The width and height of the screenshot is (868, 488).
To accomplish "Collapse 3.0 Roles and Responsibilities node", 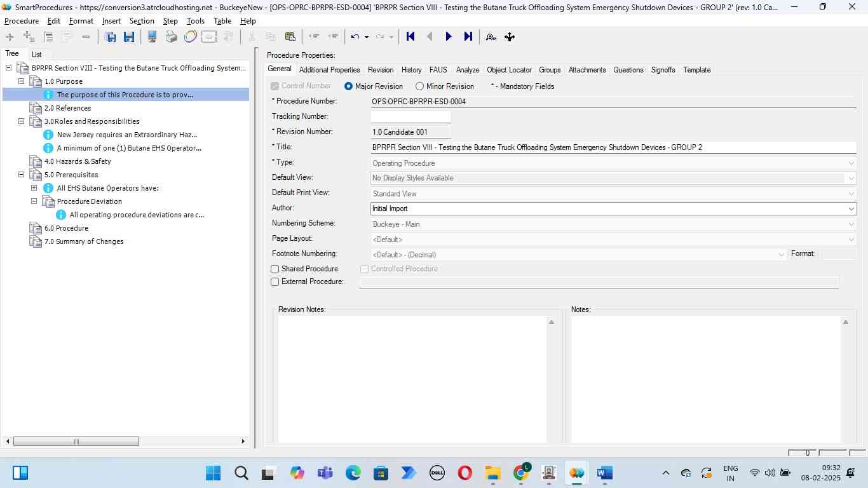I will click(21, 121).
